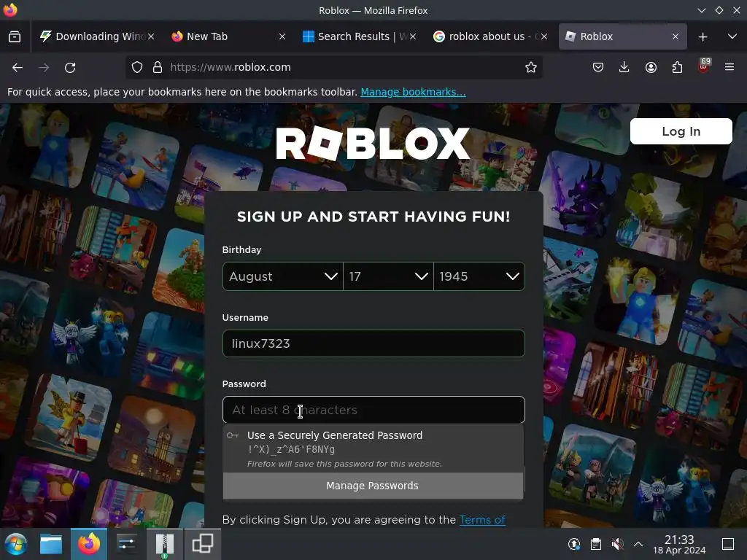Open the Pocket save icon

tap(598, 68)
